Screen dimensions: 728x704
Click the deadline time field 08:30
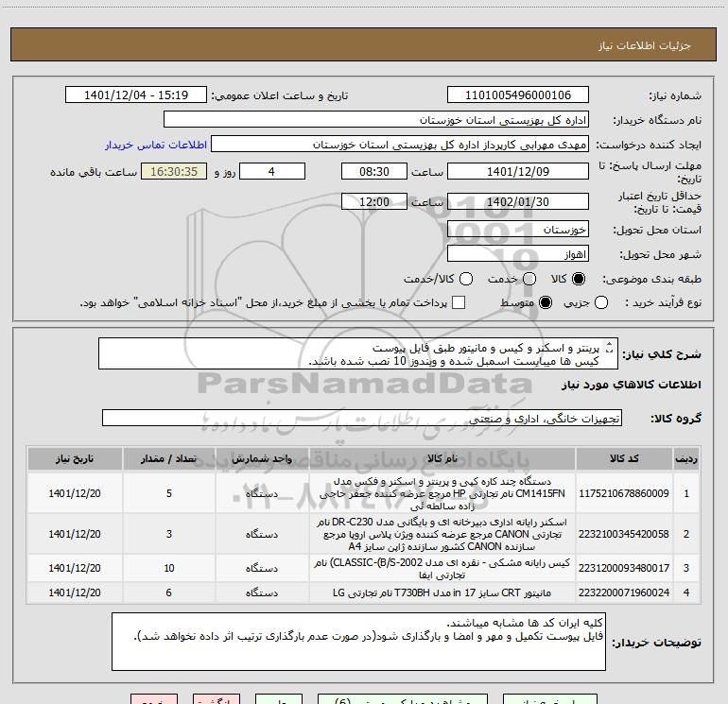pyautogui.click(x=373, y=172)
